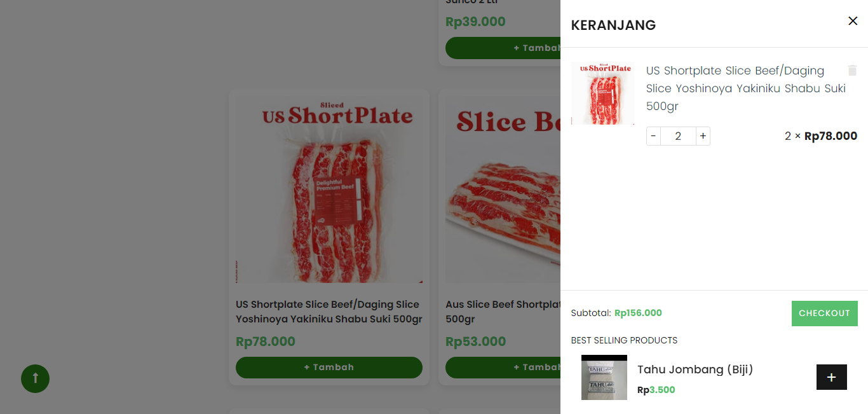Click the Aus Slice Beef product image

[x=503, y=189]
